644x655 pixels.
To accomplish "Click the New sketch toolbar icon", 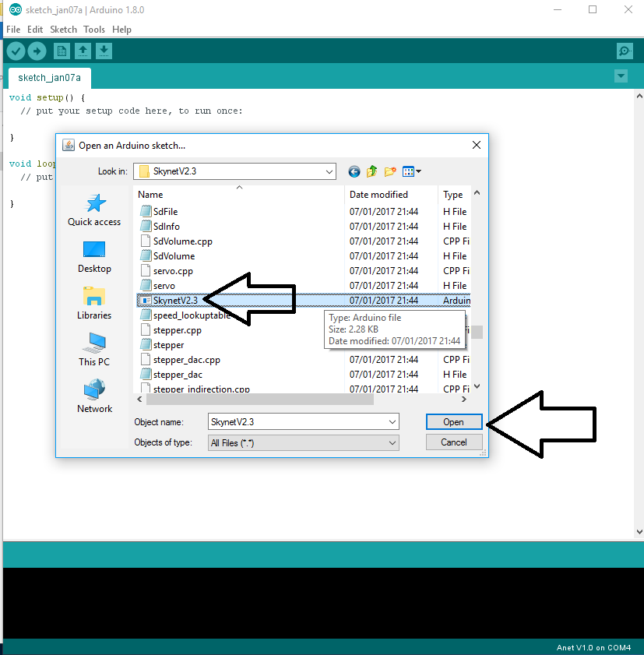I will coord(62,51).
